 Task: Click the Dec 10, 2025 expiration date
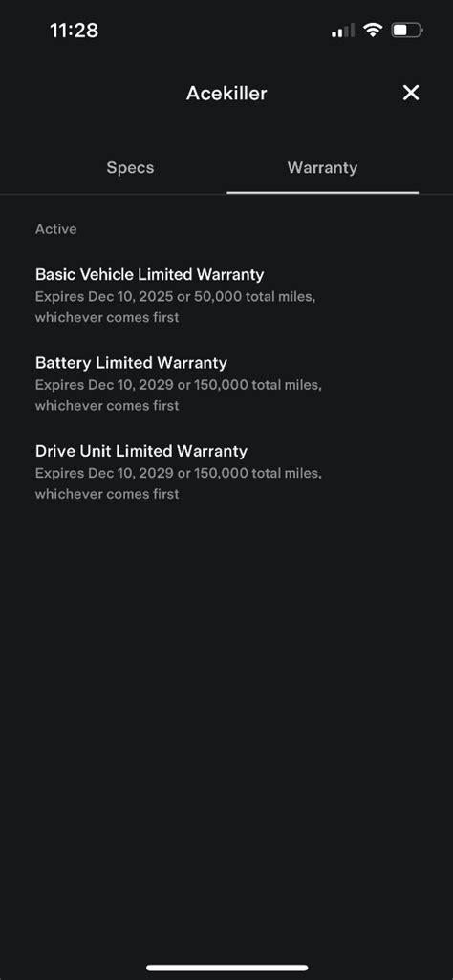(123, 296)
